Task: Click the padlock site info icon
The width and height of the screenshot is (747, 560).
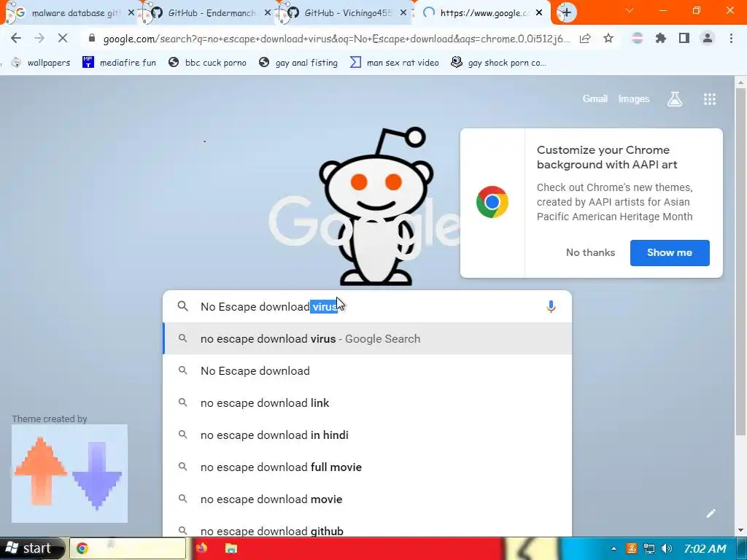Action: coord(92,39)
